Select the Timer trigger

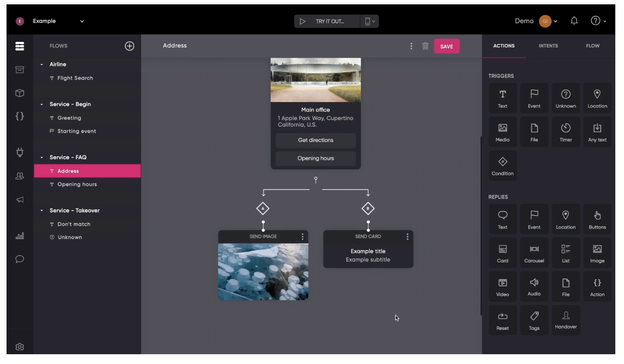click(x=565, y=131)
